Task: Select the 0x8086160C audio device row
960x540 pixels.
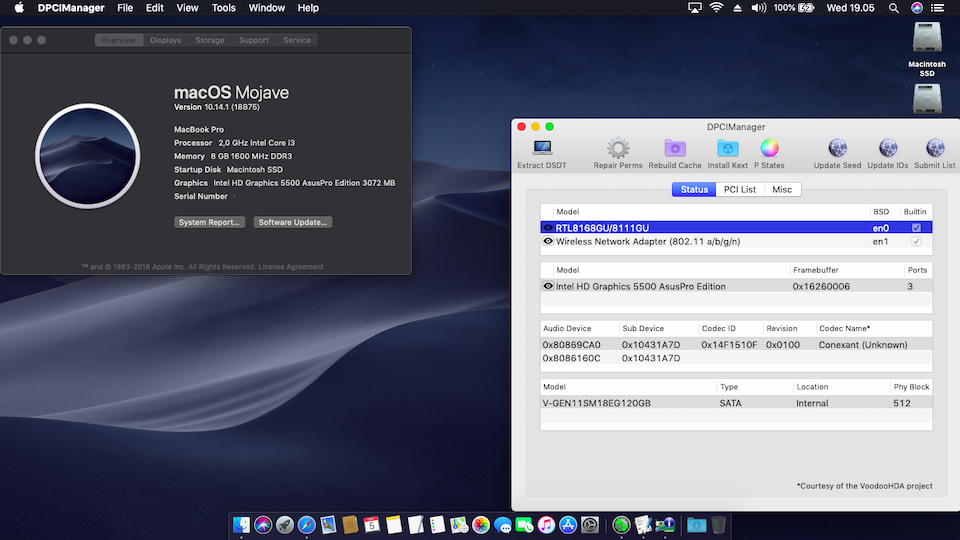Action: click(736, 358)
